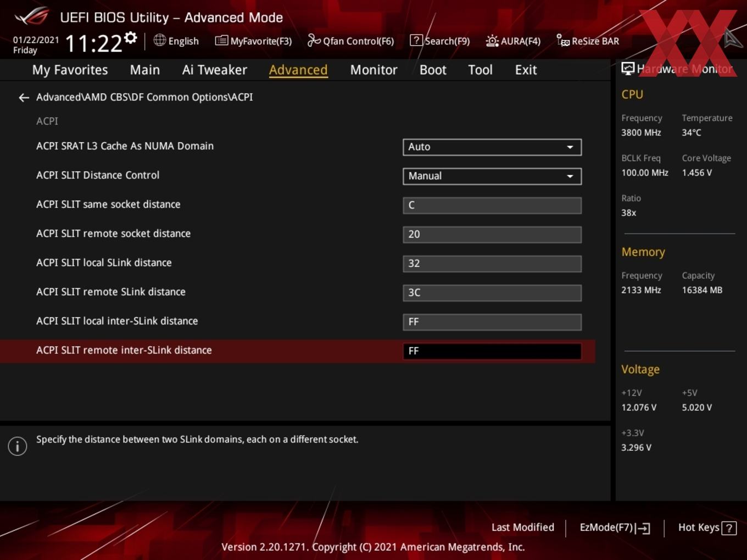Open the Boot tab
This screenshot has width=747, height=560.
coord(433,70)
